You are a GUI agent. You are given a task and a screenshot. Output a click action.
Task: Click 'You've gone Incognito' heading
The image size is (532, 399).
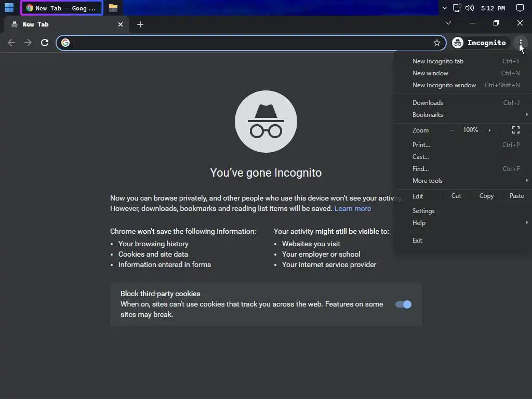[265, 172]
